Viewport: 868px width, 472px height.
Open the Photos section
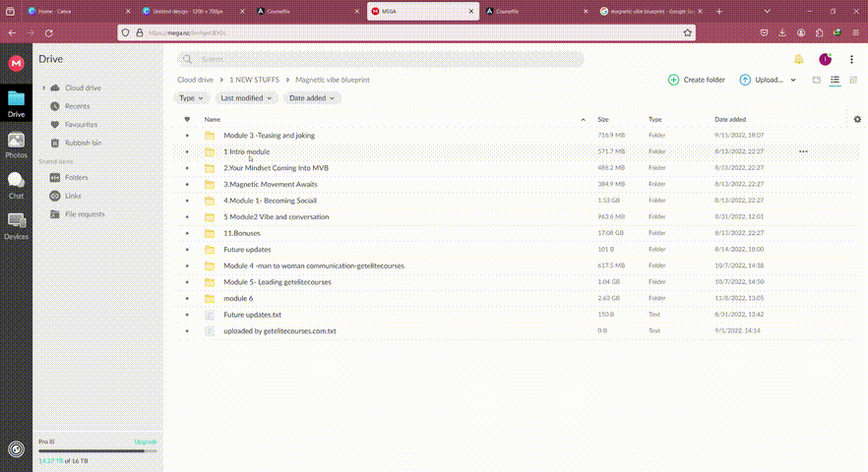[16, 145]
